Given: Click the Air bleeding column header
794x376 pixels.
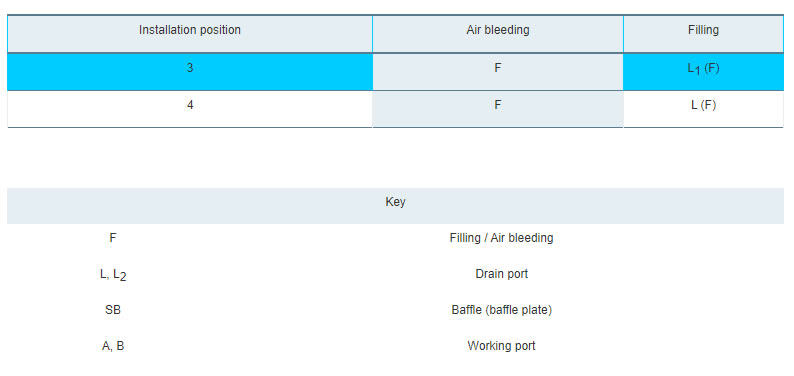Looking at the screenshot, I should point(498,30).
